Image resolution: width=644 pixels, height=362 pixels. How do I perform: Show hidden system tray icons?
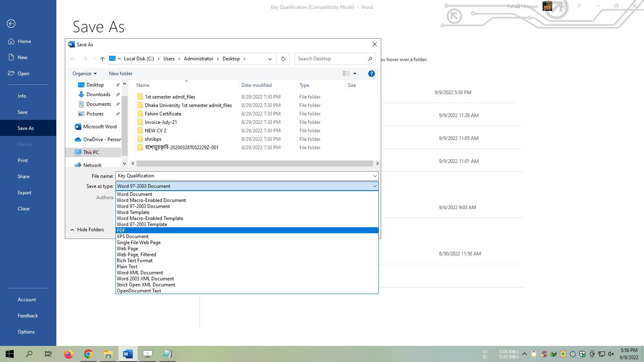point(524,354)
